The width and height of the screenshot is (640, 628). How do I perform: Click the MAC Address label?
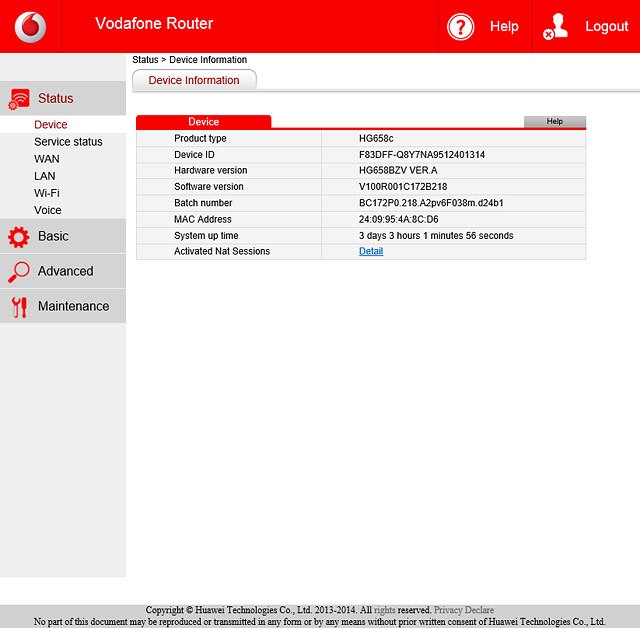pyautogui.click(x=202, y=220)
